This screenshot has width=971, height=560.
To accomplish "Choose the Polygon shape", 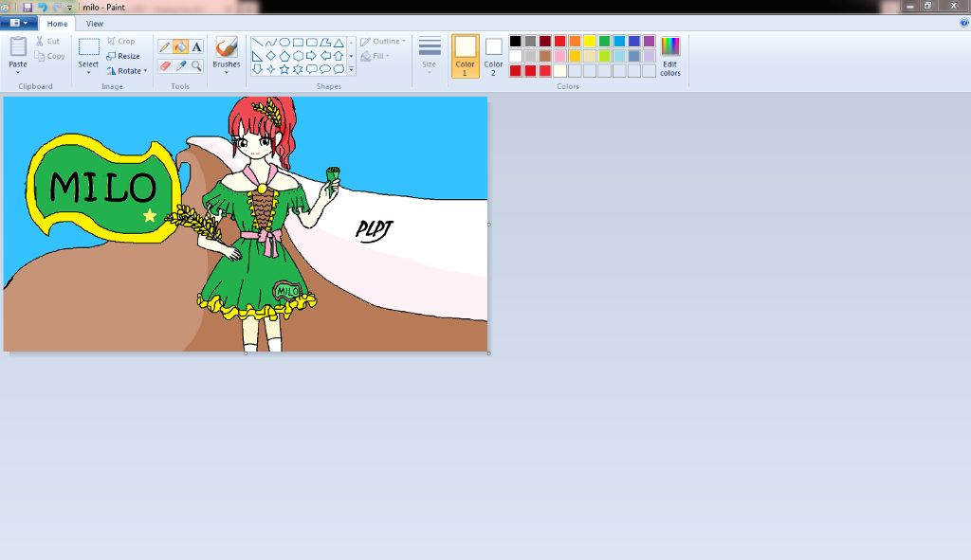I will 325,42.
